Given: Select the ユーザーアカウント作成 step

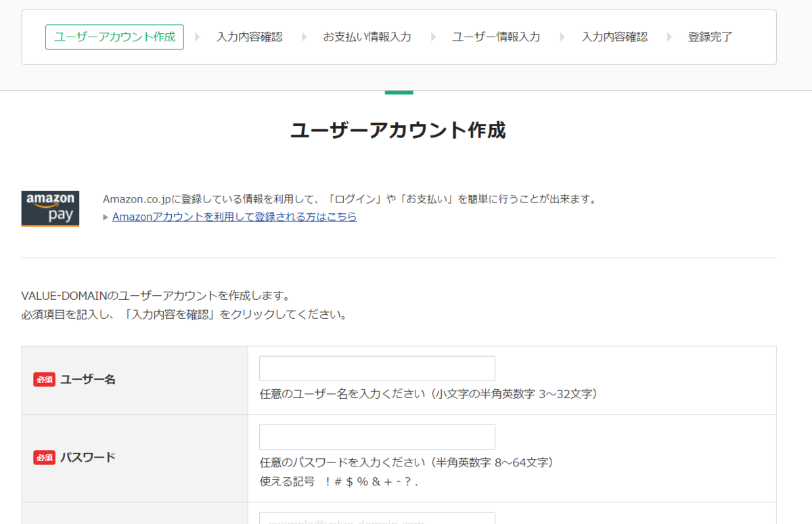Looking at the screenshot, I should tap(114, 37).
